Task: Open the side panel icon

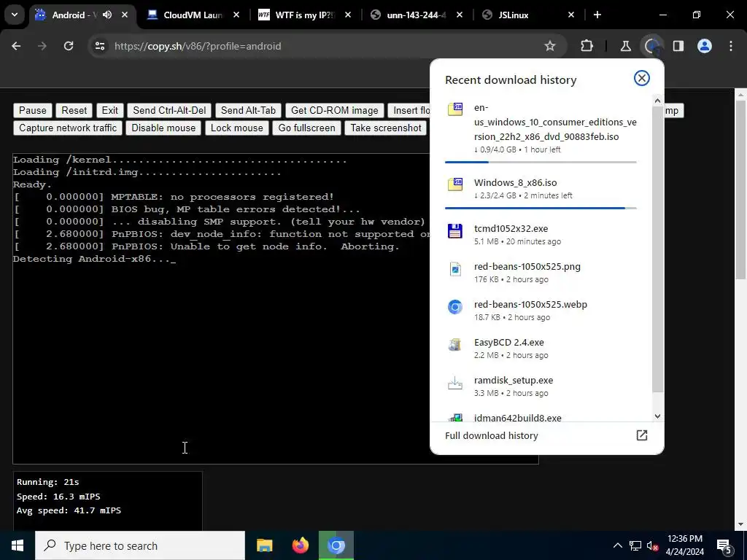Action: point(678,46)
